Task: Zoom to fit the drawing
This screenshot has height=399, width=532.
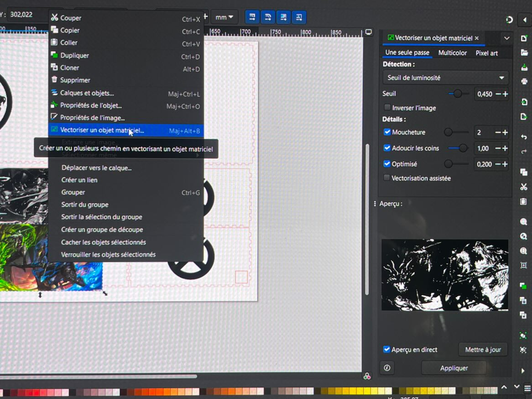Action: pos(524,236)
